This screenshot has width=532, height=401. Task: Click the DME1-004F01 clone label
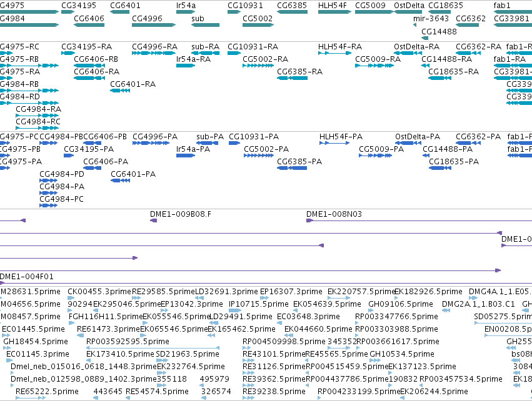point(27,277)
